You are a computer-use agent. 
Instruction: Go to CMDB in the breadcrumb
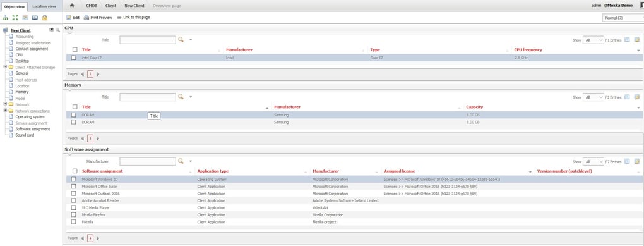[92, 6]
